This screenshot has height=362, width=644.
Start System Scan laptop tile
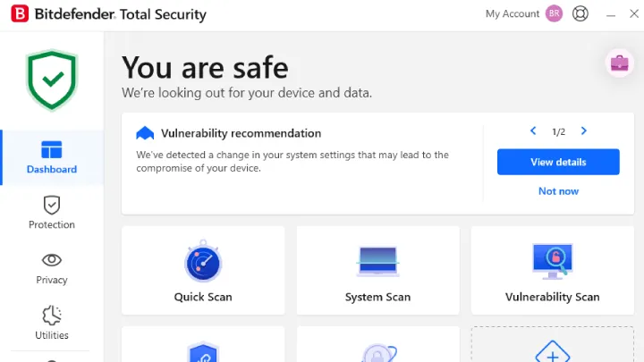(377, 271)
